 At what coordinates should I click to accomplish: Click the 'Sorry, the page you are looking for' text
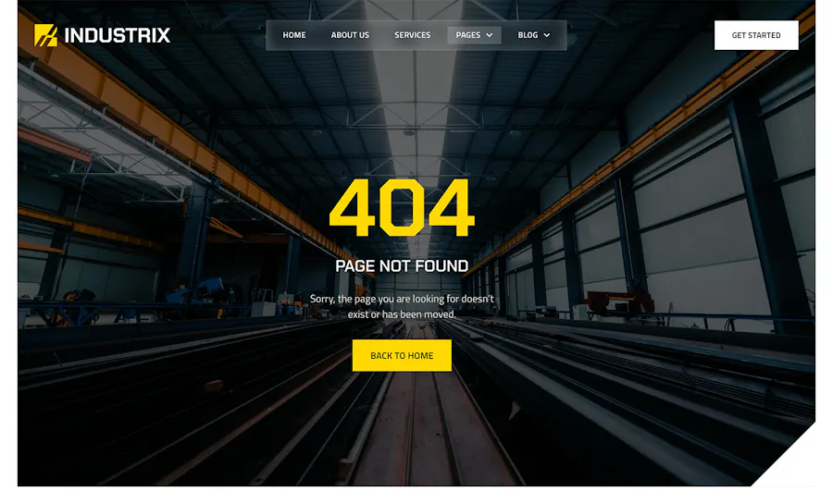coord(402,306)
